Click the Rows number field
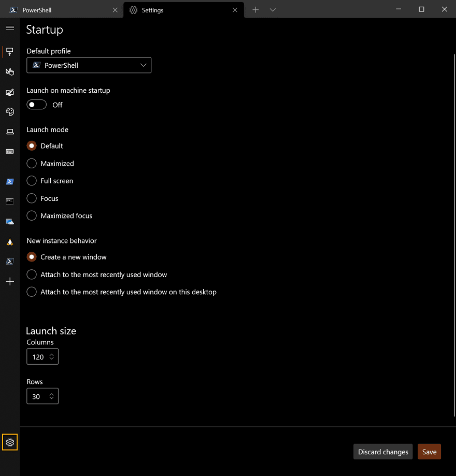The height and width of the screenshot is (476, 456). pos(42,396)
